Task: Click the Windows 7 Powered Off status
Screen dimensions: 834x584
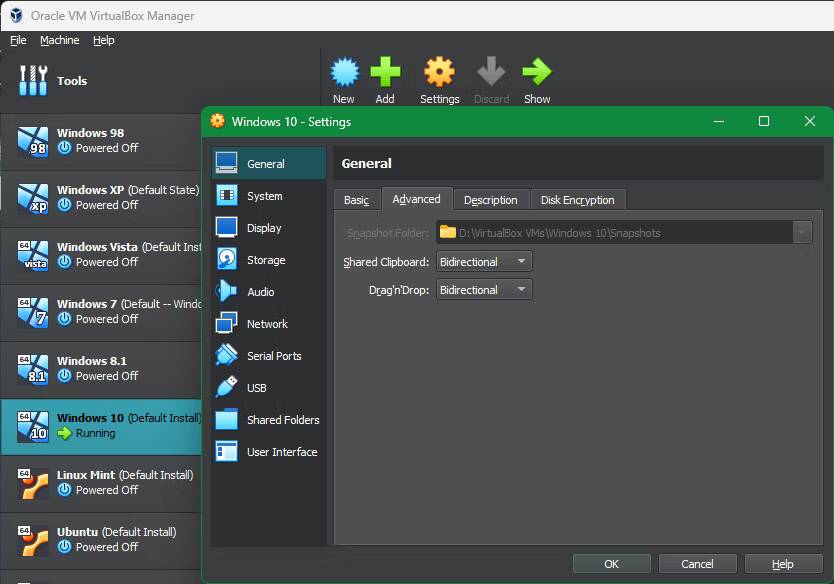Action: coord(106,319)
